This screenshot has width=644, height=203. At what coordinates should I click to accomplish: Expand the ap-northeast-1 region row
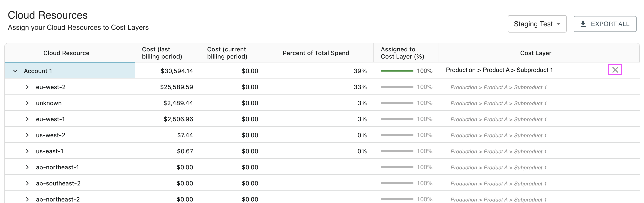click(27, 167)
